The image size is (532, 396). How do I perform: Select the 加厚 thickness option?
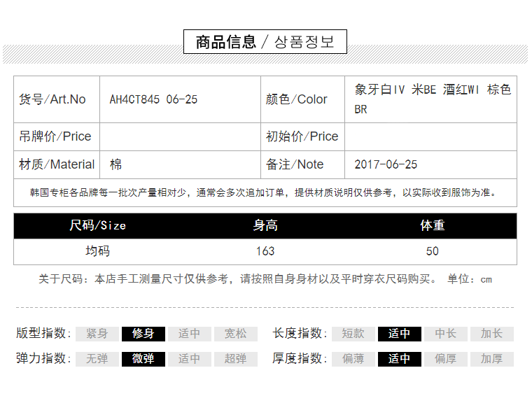click(492, 359)
